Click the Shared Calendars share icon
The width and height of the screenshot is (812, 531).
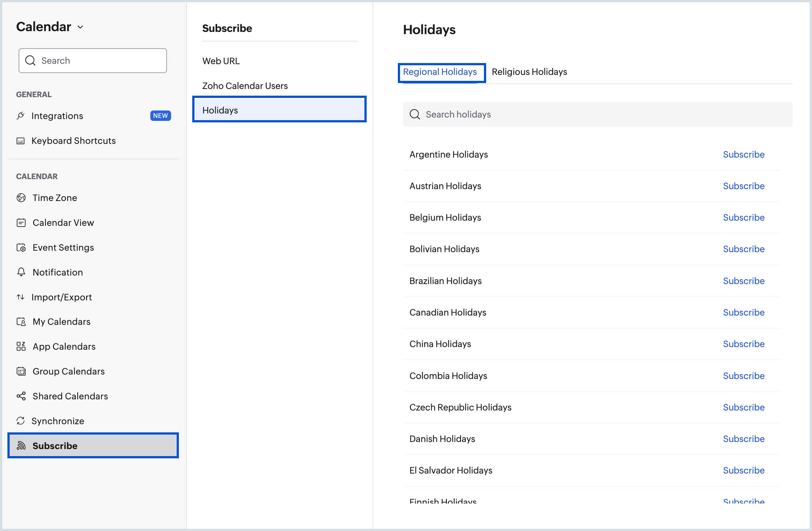point(21,396)
